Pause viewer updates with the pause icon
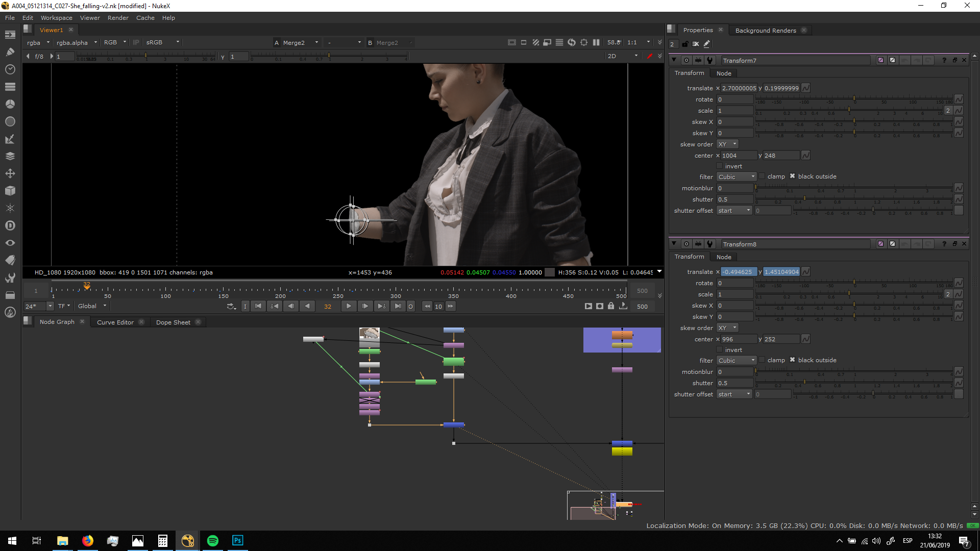The image size is (980, 551). click(x=596, y=42)
